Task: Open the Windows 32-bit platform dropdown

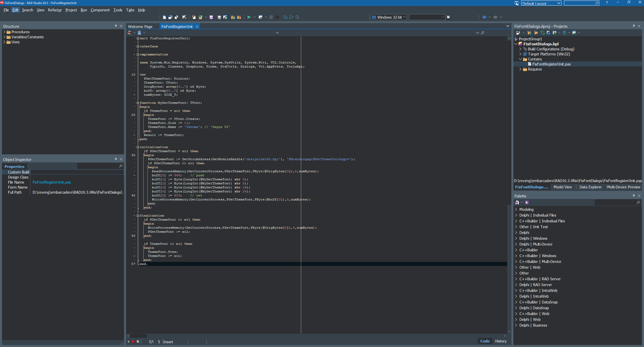Action: pos(389,17)
